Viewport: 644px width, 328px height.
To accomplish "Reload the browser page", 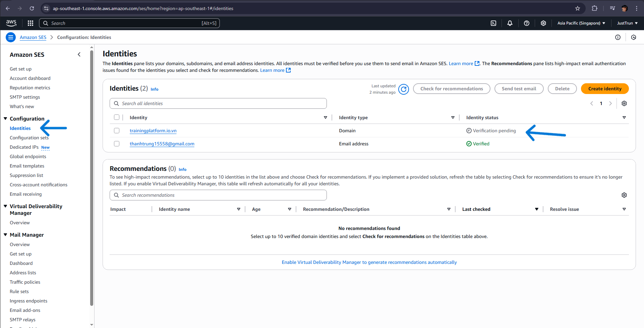I will coord(32,8).
